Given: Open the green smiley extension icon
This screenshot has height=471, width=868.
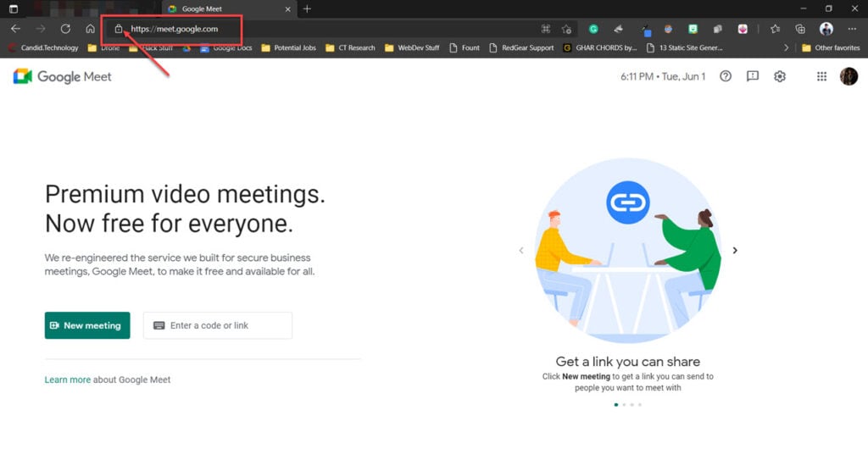Looking at the screenshot, I should 693,29.
